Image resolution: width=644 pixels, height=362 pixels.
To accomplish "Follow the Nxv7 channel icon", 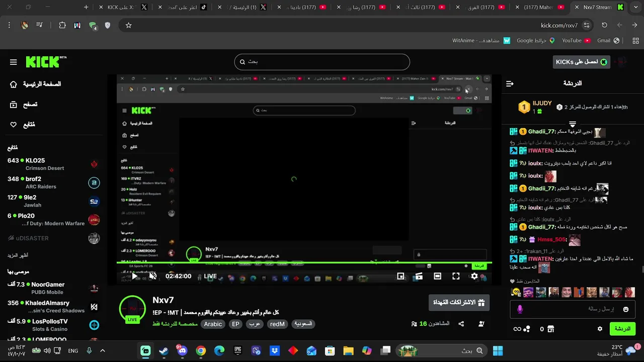I will 481,324.
